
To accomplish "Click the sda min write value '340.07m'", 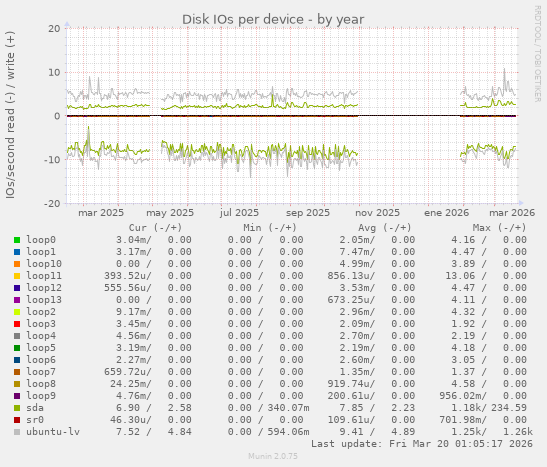I will 289,408.
